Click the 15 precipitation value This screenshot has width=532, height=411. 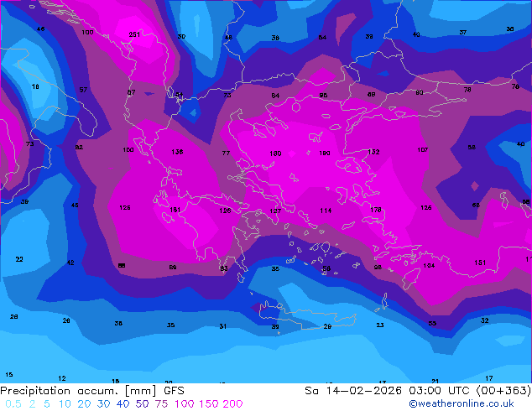coord(9,374)
